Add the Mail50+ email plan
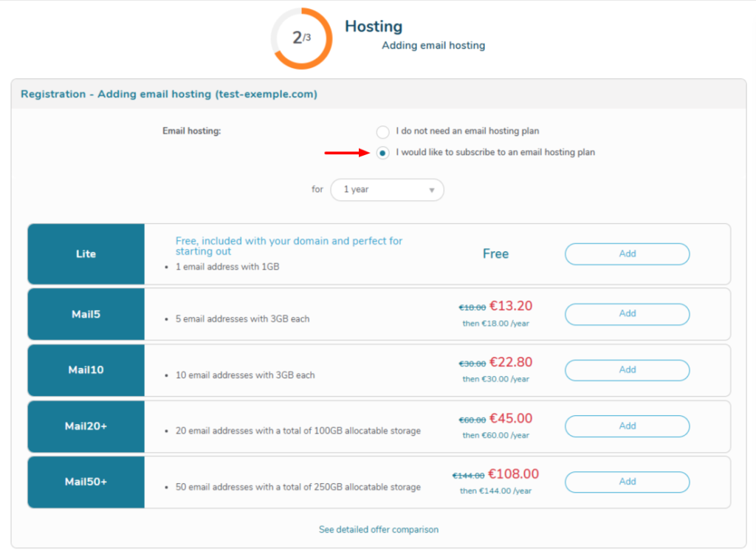The width and height of the screenshot is (756, 551). tap(627, 482)
